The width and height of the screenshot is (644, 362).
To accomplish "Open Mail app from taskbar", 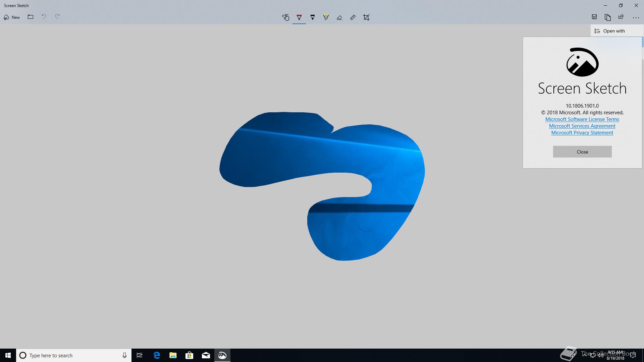I will (206, 355).
